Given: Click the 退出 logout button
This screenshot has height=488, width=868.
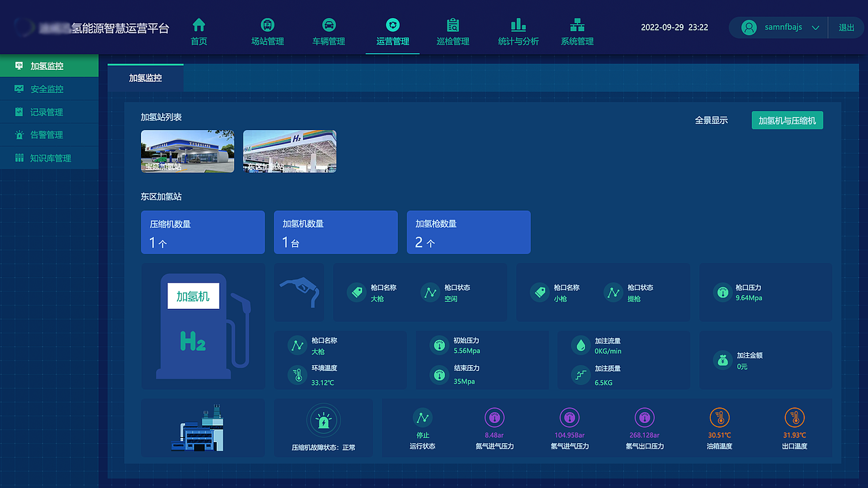Looking at the screenshot, I should click(x=846, y=28).
